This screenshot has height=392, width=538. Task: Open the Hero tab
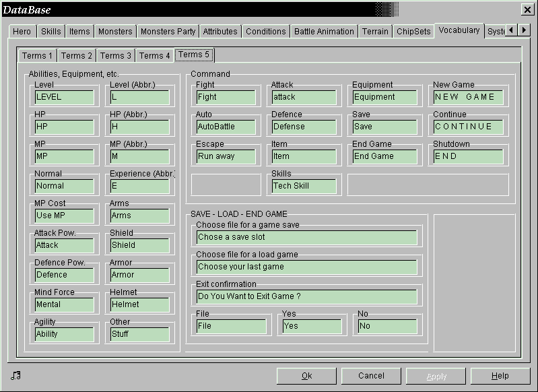pyautogui.click(x=22, y=32)
